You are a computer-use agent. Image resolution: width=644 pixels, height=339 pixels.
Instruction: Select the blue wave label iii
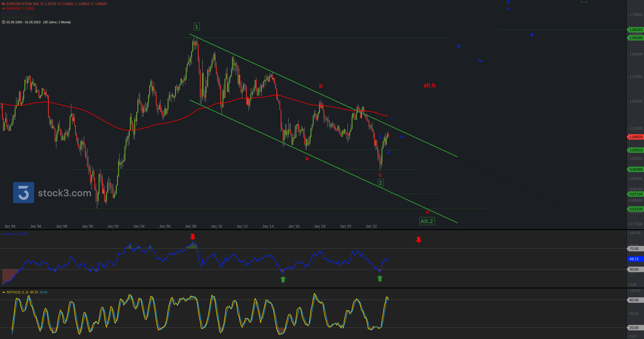459,46
